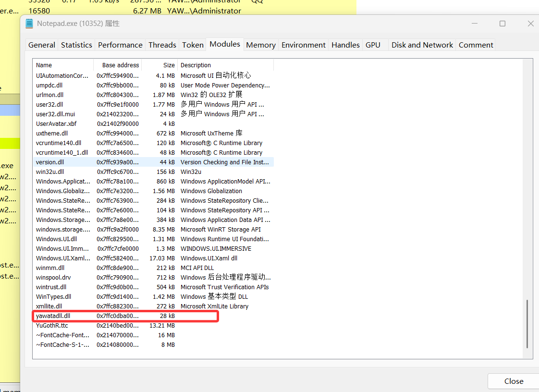The image size is (539, 392).
Task: Minimize the Notepad.exe properties window
Action: coord(475,24)
